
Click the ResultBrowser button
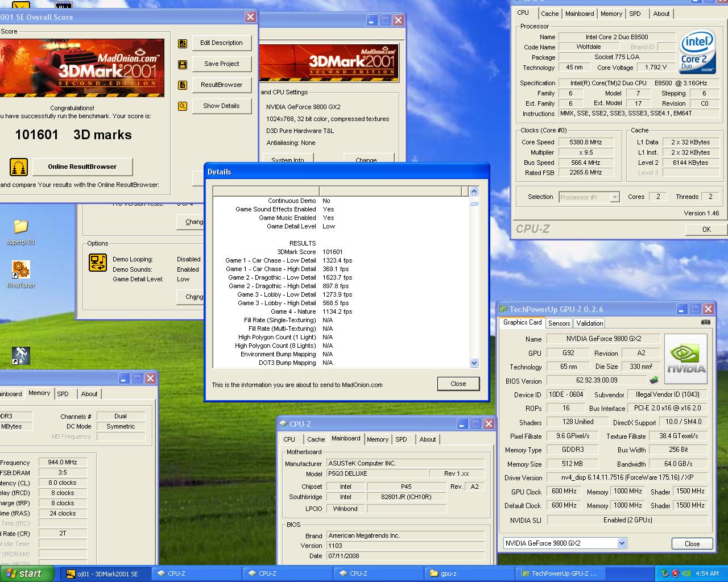[x=221, y=85]
